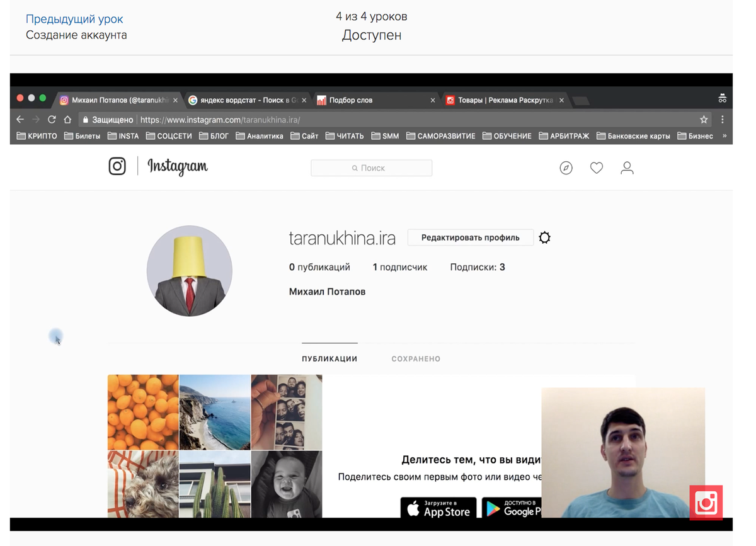This screenshot has width=756, height=546.
Task: Open the Бизнес bookmarks folder
Action: tap(696, 136)
